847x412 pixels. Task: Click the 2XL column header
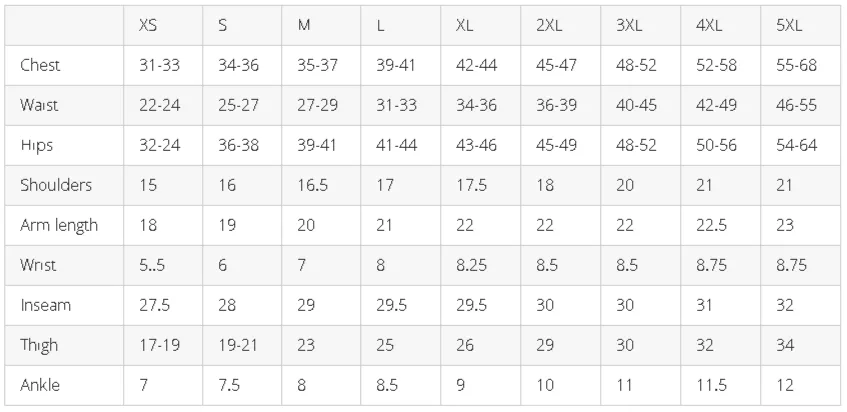click(549, 26)
